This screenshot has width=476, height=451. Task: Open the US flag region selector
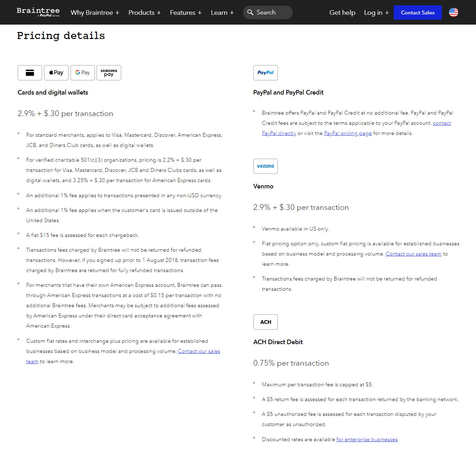453,12
